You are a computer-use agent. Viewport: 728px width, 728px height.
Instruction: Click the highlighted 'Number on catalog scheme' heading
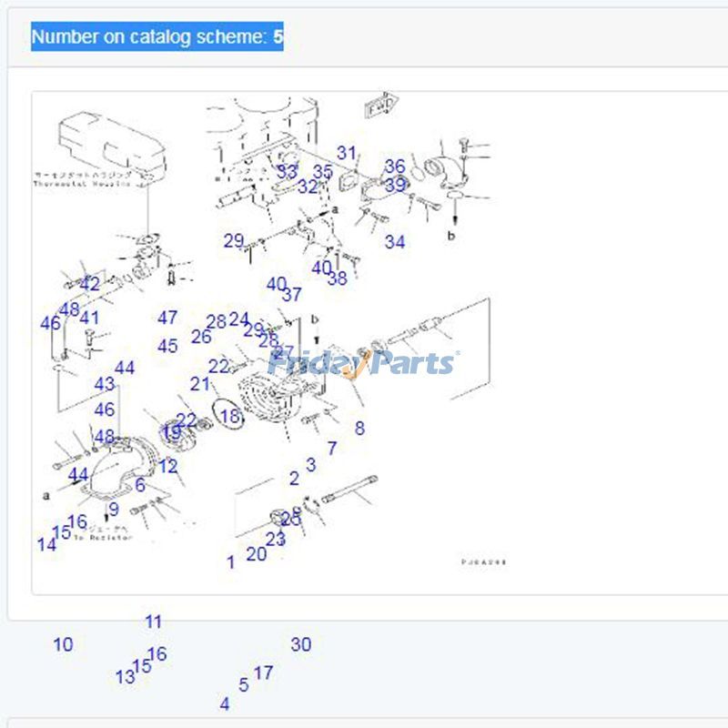[157, 37]
